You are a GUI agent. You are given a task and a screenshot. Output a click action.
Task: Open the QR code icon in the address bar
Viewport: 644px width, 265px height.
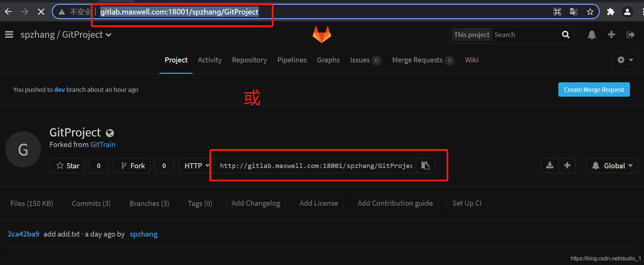[x=557, y=12]
